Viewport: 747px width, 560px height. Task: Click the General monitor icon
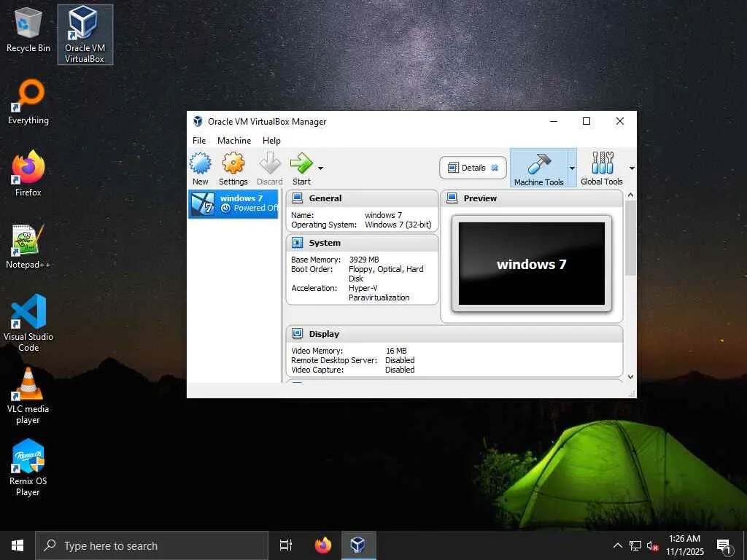pyautogui.click(x=298, y=198)
